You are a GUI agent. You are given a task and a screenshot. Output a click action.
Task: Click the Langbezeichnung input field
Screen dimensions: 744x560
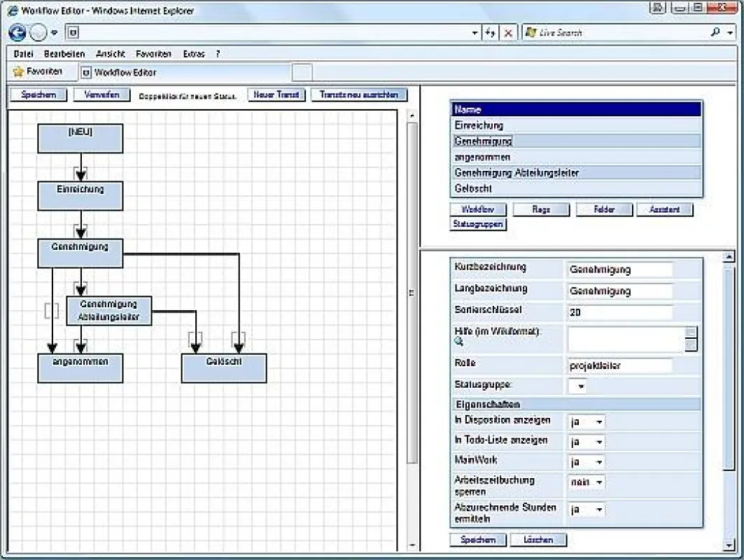point(620,291)
